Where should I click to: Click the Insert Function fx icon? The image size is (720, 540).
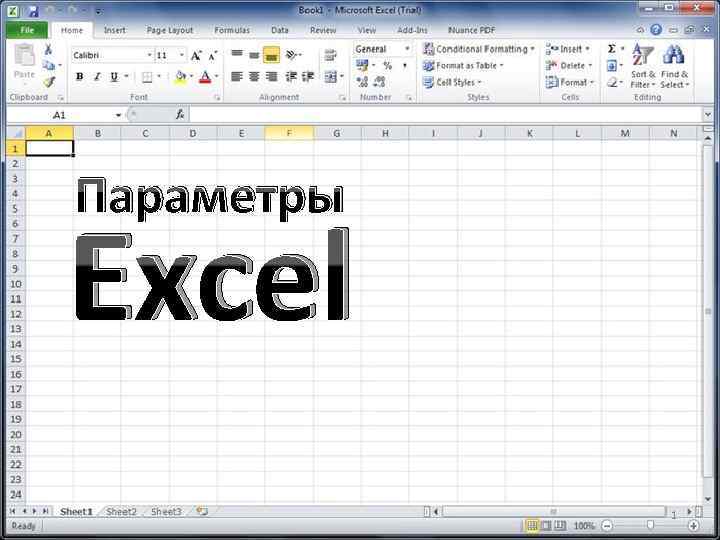(x=180, y=115)
